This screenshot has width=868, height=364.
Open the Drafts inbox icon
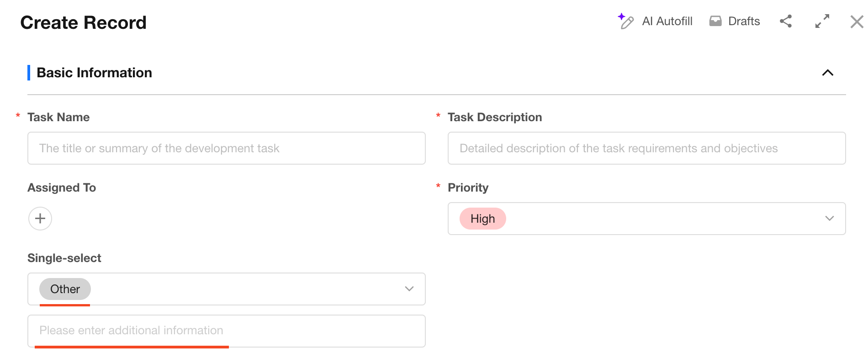click(715, 21)
